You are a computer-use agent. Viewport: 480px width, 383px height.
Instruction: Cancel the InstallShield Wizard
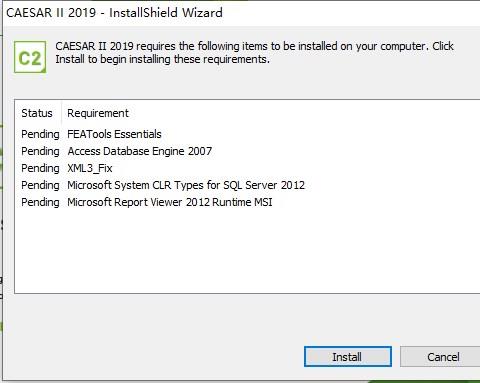pyautogui.click(x=442, y=357)
